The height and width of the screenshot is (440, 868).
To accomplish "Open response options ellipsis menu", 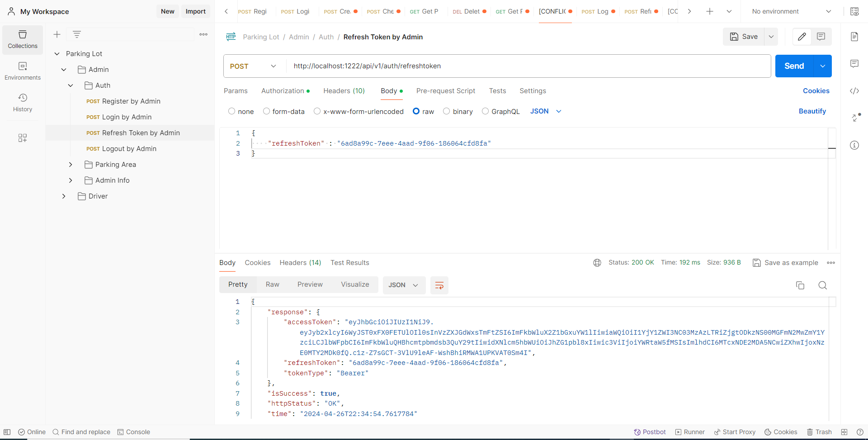I will pyautogui.click(x=831, y=263).
